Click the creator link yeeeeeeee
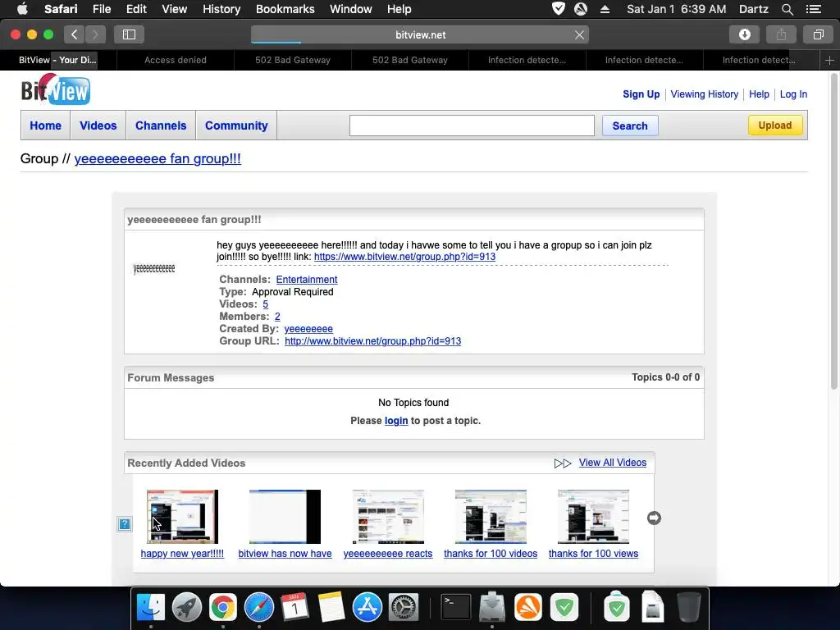Viewport: 840px width, 630px height. coord(308,329)
